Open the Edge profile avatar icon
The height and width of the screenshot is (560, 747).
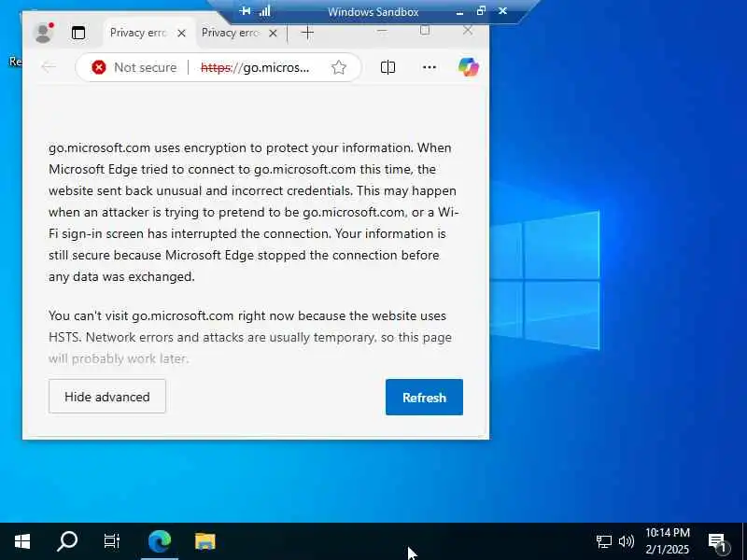43,33
